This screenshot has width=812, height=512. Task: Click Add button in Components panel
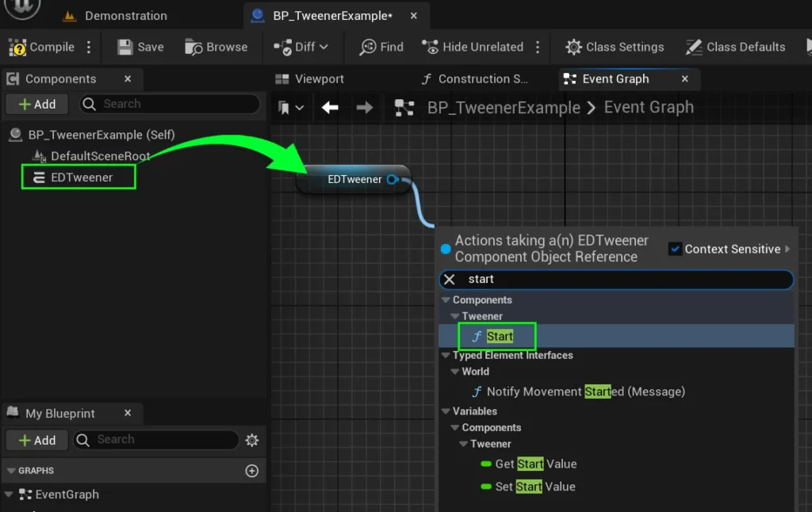(x=37, y=104)
